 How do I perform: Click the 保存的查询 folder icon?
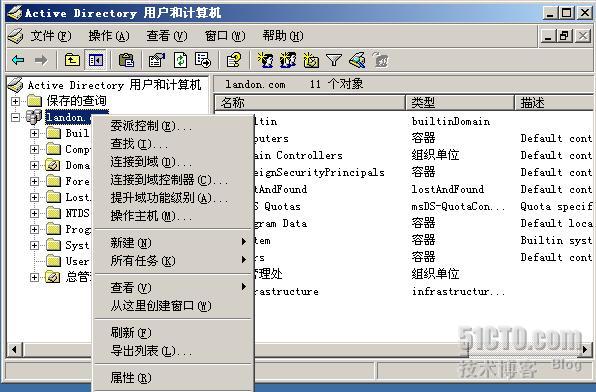click(x=34, y=101)
